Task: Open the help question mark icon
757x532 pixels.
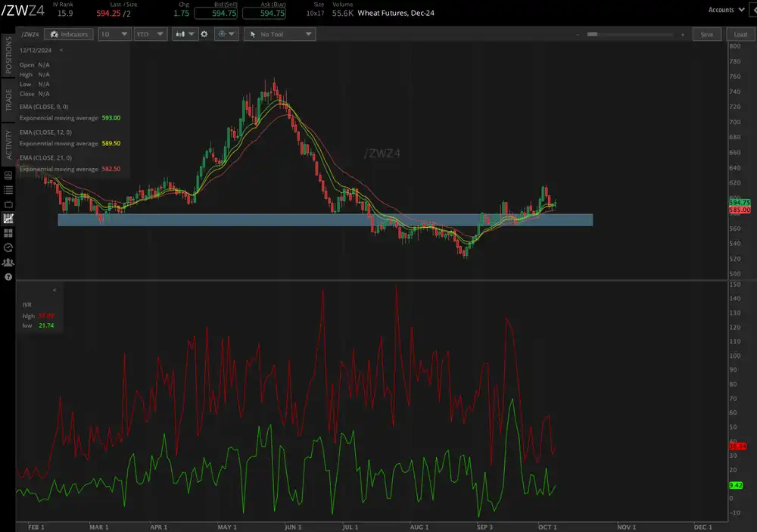Action: coord(8,276)
